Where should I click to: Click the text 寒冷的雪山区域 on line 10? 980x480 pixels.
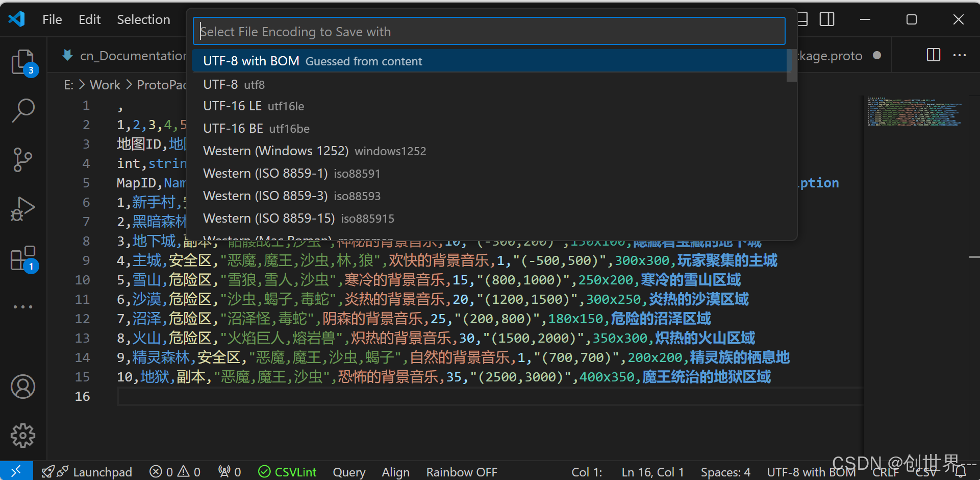[690, 280]
